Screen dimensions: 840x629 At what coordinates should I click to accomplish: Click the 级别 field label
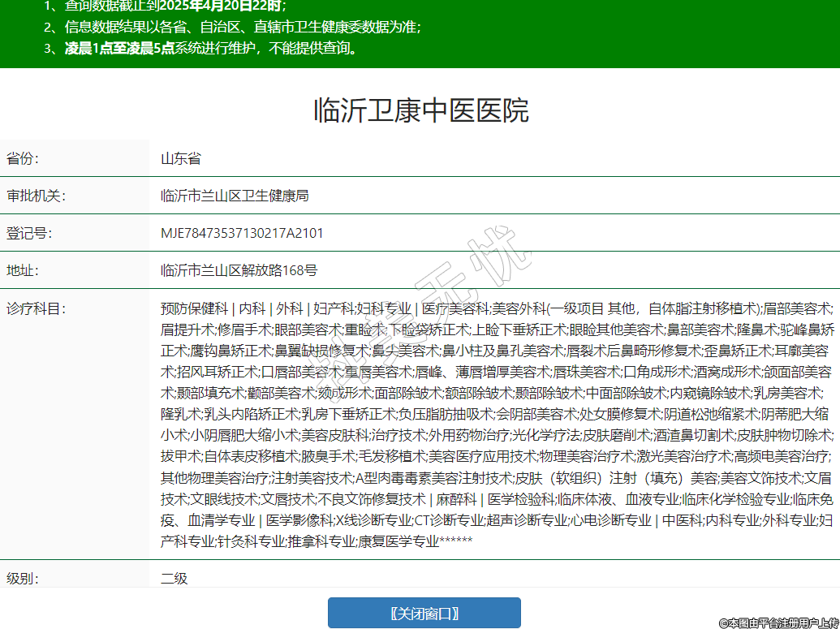pos(23,579)
